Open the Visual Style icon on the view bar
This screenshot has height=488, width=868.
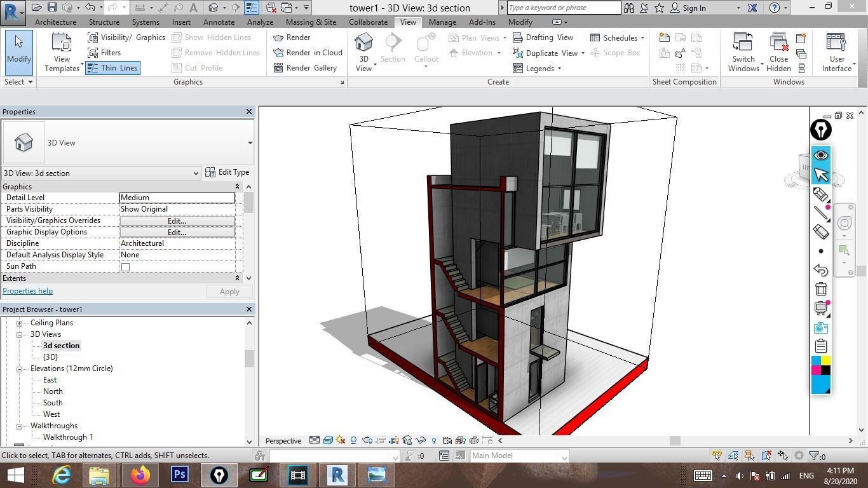(329, 440)
